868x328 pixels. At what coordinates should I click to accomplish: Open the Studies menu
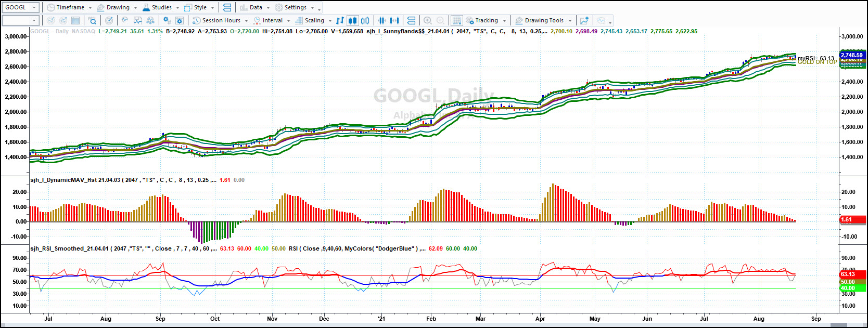click(x=157, y=7)
